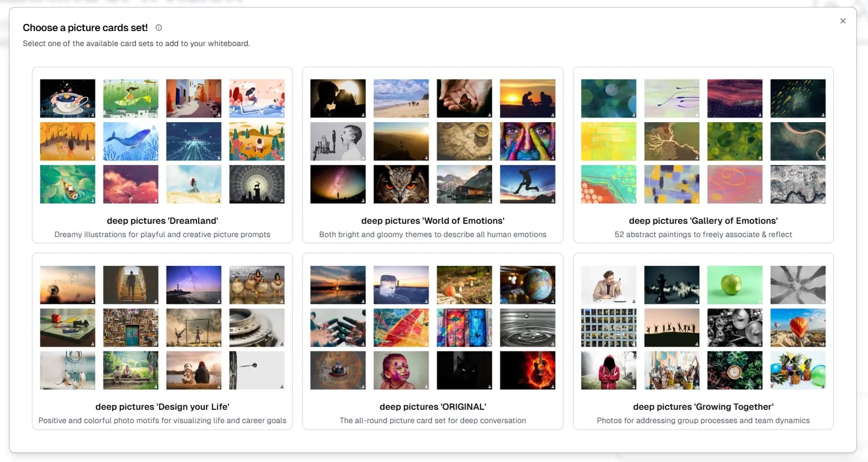
Task: Click the green apple photo thumbnail
Action: click(x=734, y=285)
